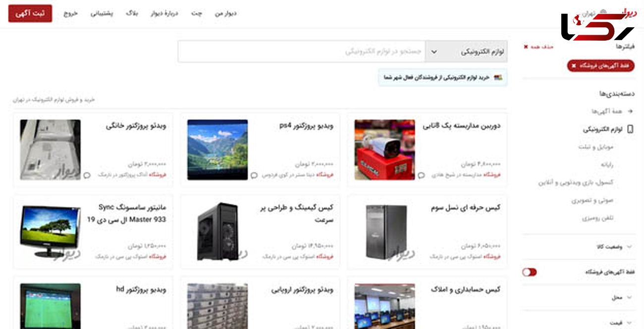
Task: Open the ad titled کیس حسابداری و املاک
Action: click(465, 289)
